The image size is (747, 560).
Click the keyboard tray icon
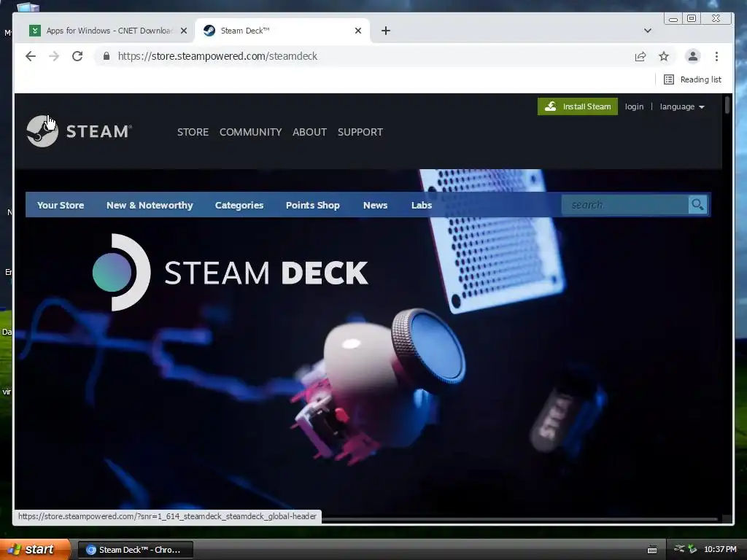tap(652, 550)
